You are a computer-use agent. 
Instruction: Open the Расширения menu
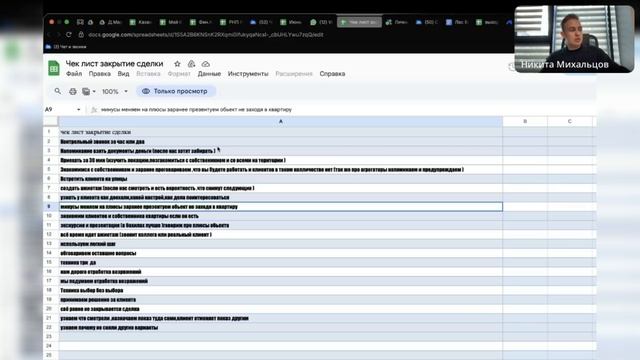294,74
